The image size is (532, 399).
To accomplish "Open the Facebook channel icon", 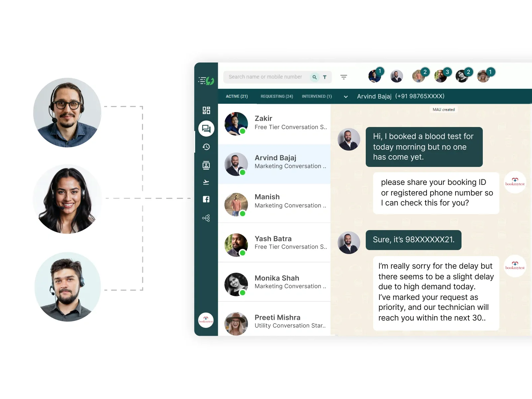I will 206,199.
